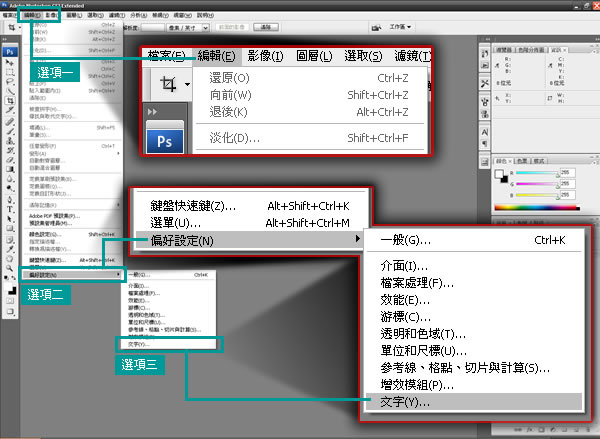Choose 顏色設定(G) from the Edit menu
600x439 pixels.
click(73, 234)
